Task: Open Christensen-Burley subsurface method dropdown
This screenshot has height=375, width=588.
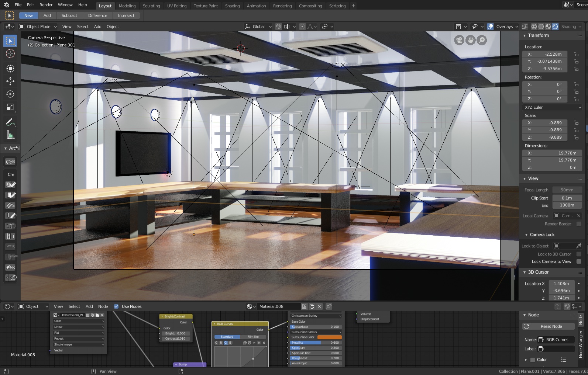Action: [316, 316]
